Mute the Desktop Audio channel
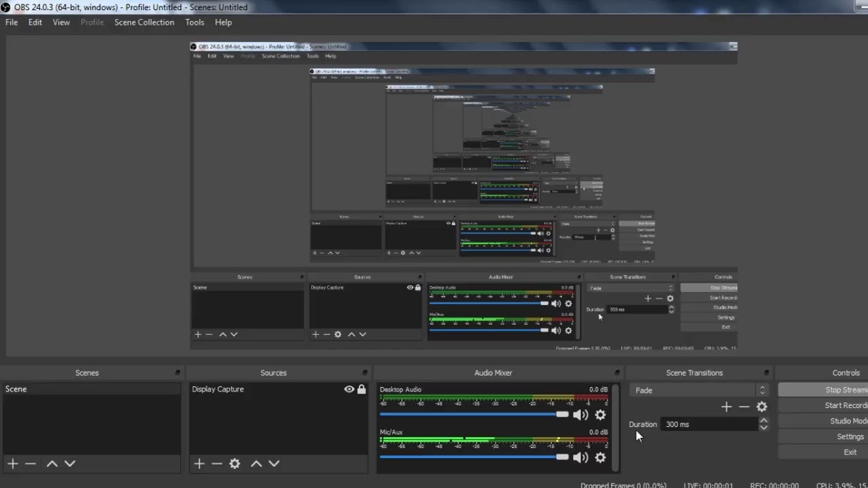The height and width of the screenshot is (488, 868). click(580, 415)
